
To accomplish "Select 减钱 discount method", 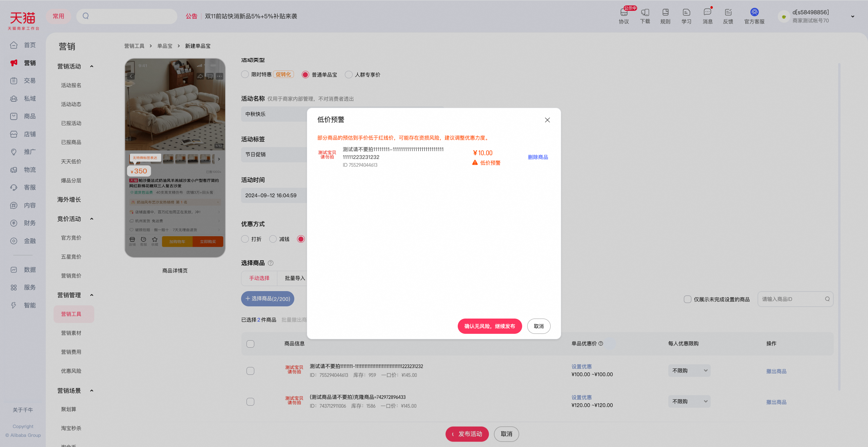I will pyautogui.click(x=273, y=239).
